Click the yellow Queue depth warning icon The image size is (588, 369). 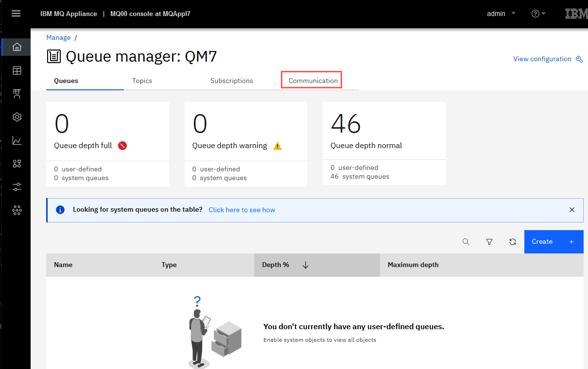pos(277,146)
